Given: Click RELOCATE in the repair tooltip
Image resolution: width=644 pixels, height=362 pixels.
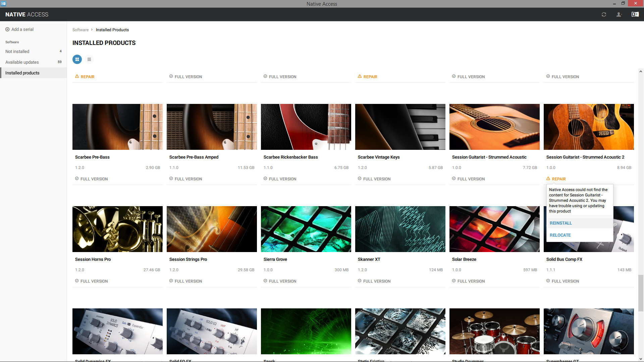Looking at the screenshot, I should (x=560, y=235).
